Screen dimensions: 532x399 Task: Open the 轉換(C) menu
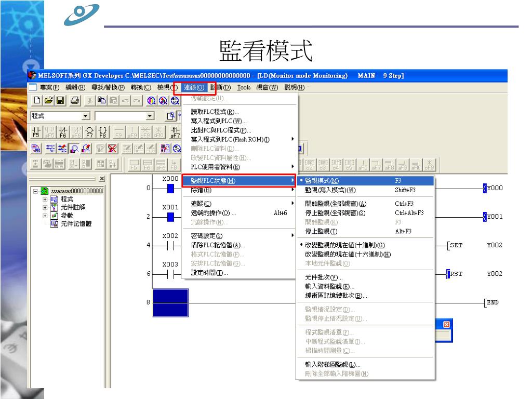pyautogui.click(x=141, y=87)
